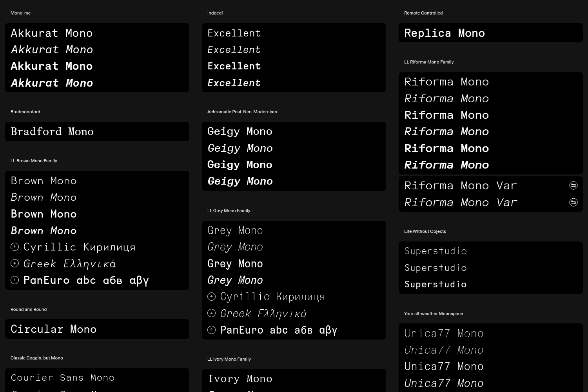Click the LL Brown Mono Family heading
This screenshot has height=392, width=588.
click(34, 161)
